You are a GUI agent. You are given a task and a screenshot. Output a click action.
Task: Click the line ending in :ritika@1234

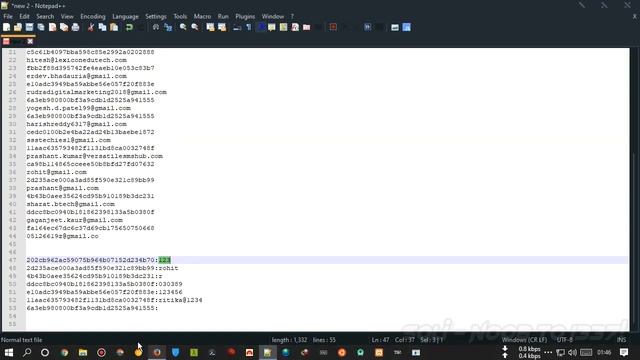coord(114,300)
